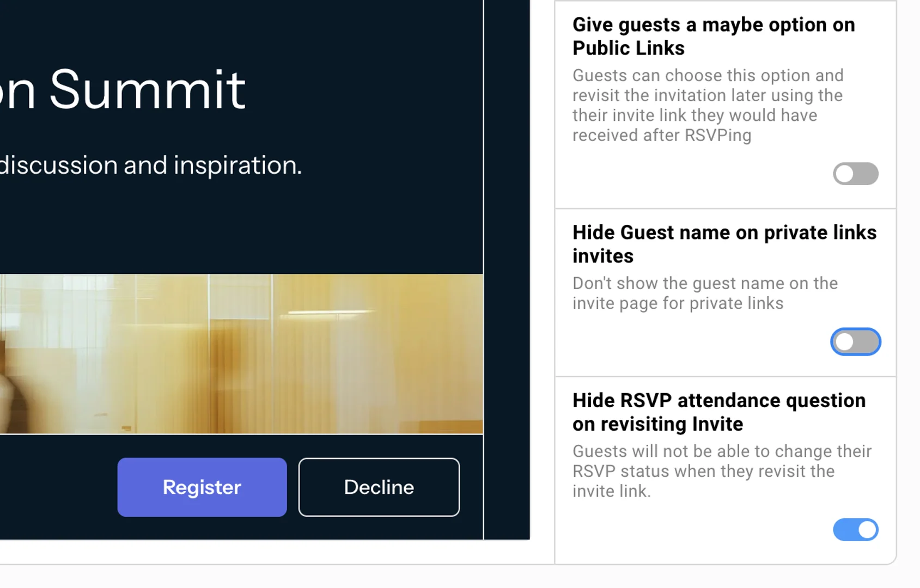Click Hide RSVP attendance question heading

point(719,412)
